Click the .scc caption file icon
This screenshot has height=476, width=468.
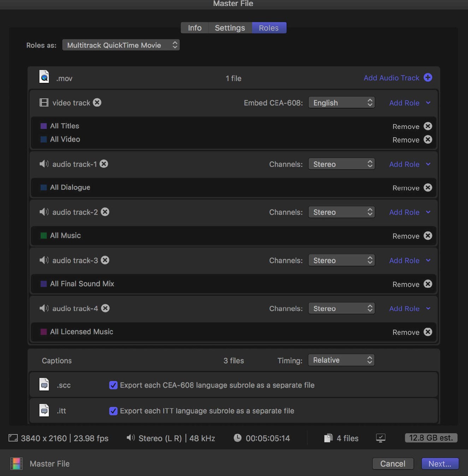click(44, 384)
